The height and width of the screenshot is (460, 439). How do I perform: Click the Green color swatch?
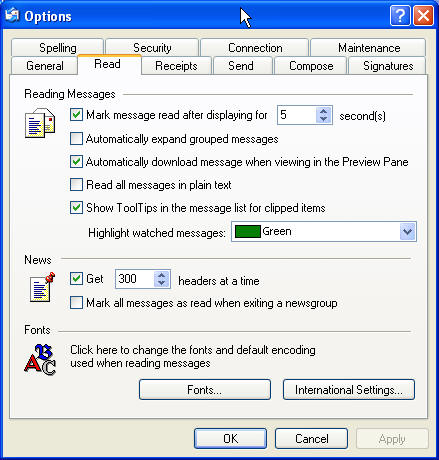pyautogui.click(x=247, y=231)
